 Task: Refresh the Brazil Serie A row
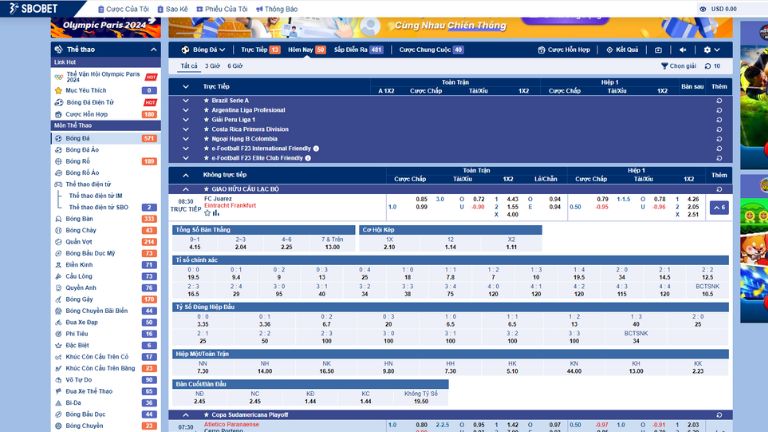pyautogui.click(x=719, y=100)
